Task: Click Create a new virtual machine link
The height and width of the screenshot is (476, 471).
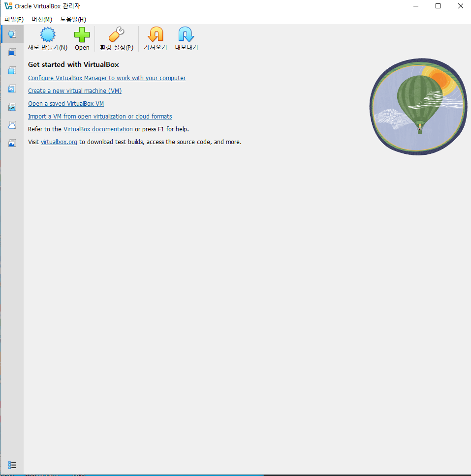Action: pyautogui.click(x=75, y=91)
